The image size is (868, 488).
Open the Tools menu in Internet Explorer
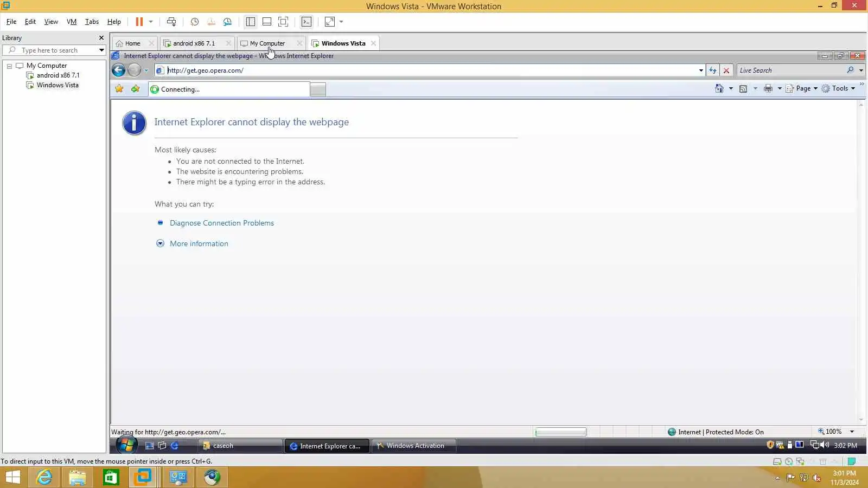click(839, 88)
